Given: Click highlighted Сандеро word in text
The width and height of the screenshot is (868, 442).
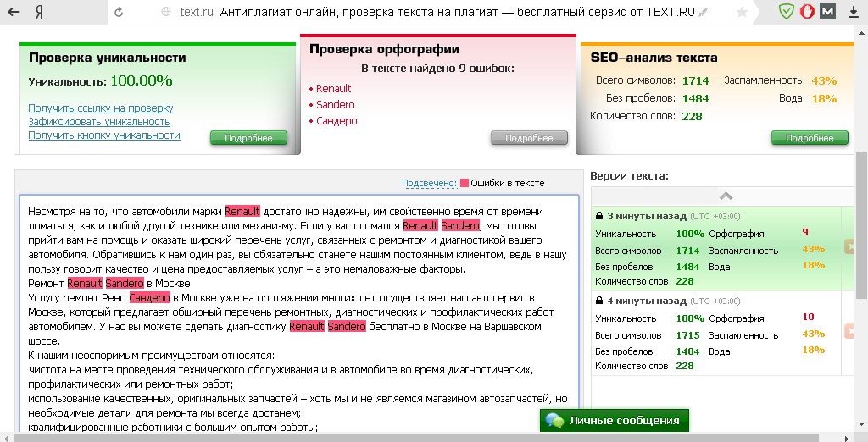Looking at the screenshot, I should [149, 297].
